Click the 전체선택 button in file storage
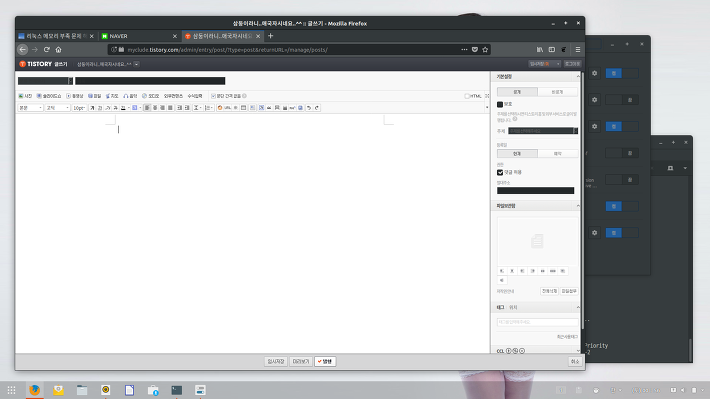The image size is (710, 399). [549, 291]
